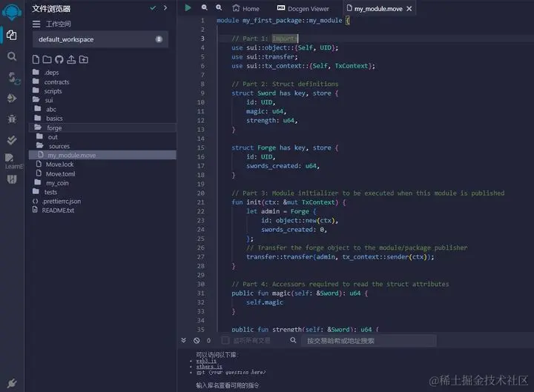Create a new folder icon
This screenshot has width=534, height=392.
coord(47,59)
